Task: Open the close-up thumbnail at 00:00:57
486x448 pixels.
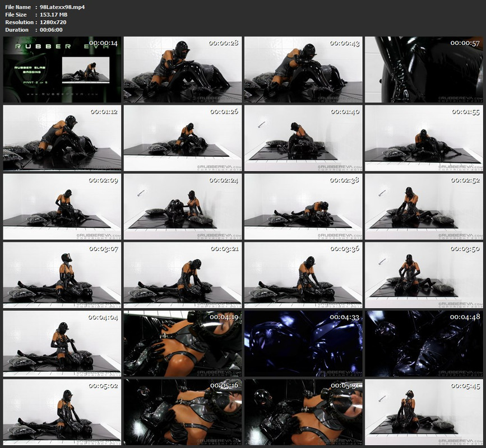Action: [424, 69]
